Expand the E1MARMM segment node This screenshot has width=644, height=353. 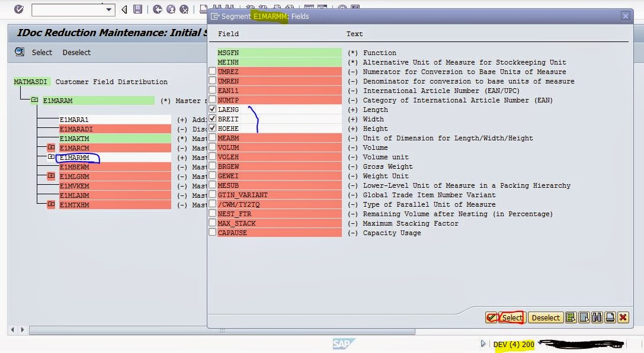point(51,157)
